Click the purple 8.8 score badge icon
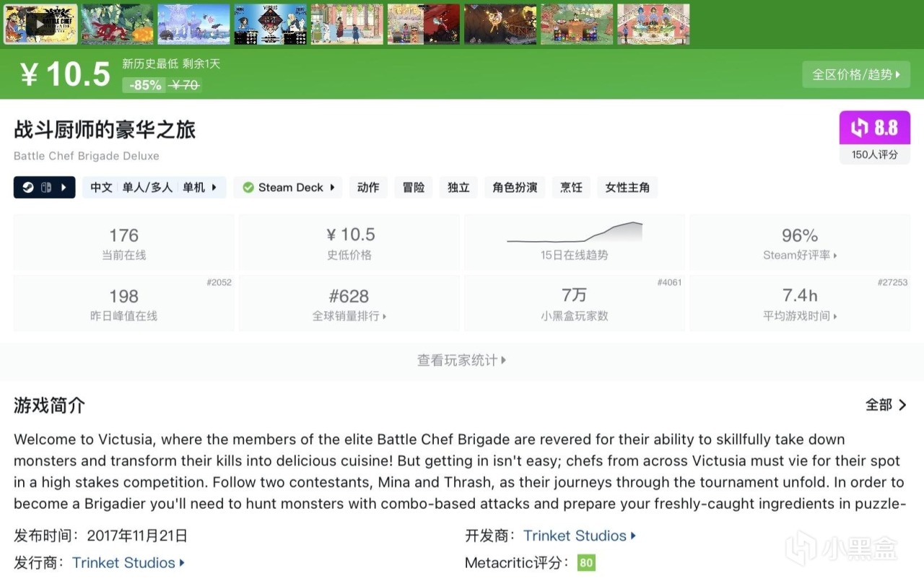This screenshot has height=581, width=924. pyautogui.click(x=875, y=128)
